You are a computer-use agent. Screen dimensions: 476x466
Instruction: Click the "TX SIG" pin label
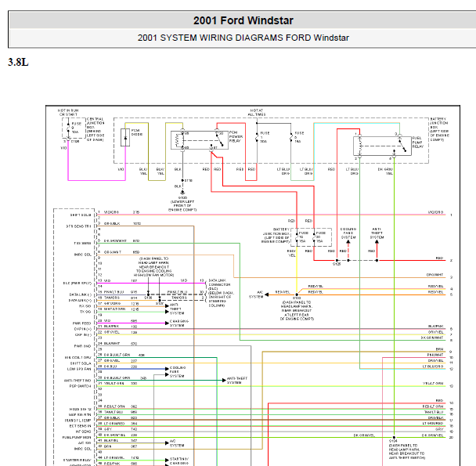pos(85,312)
